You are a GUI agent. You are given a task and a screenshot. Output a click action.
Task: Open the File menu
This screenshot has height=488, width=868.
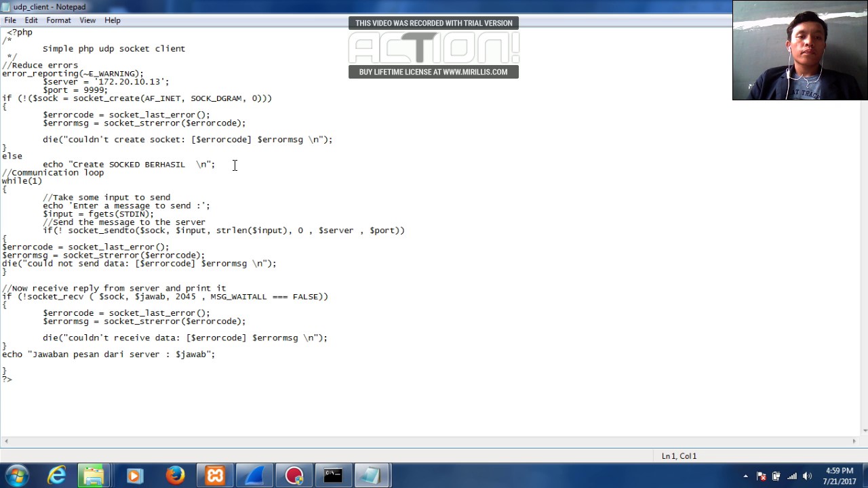click(x=10, y=20)
